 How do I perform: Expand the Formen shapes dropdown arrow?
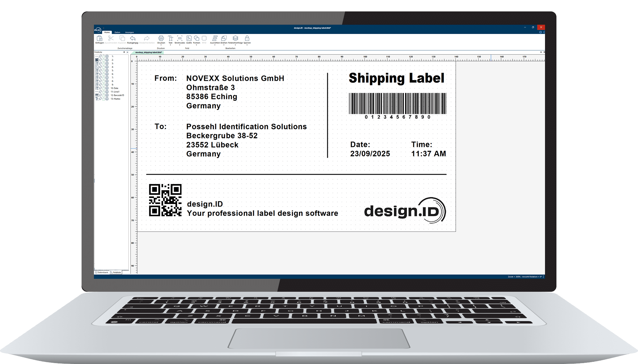tap(196, 45)
